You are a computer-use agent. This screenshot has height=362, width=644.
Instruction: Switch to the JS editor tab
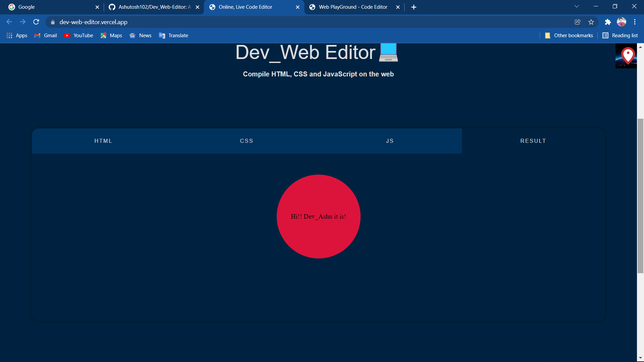[x=390, y=141]
